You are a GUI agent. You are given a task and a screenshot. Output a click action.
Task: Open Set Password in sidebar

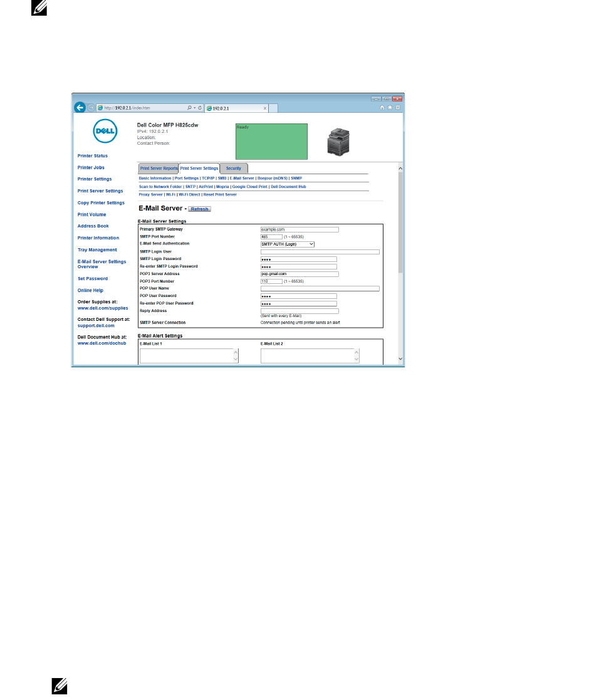coord(93,279)
